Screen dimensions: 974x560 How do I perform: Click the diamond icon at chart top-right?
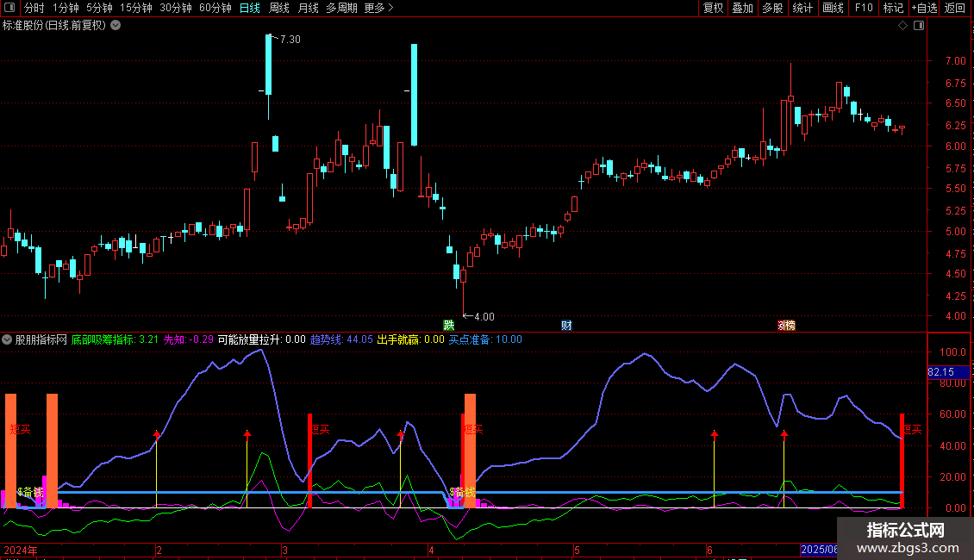pyautogui.click(x=903, y=26)
